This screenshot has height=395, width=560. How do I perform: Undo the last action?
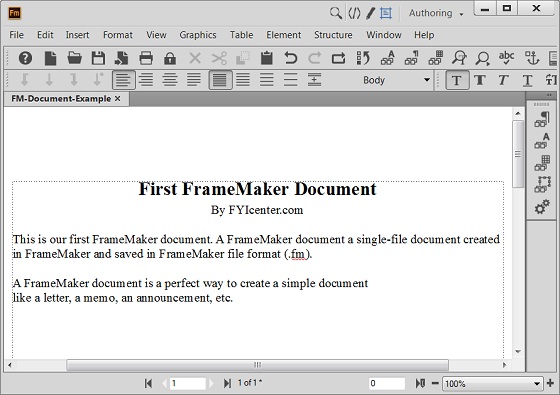(x=291, y=58)
